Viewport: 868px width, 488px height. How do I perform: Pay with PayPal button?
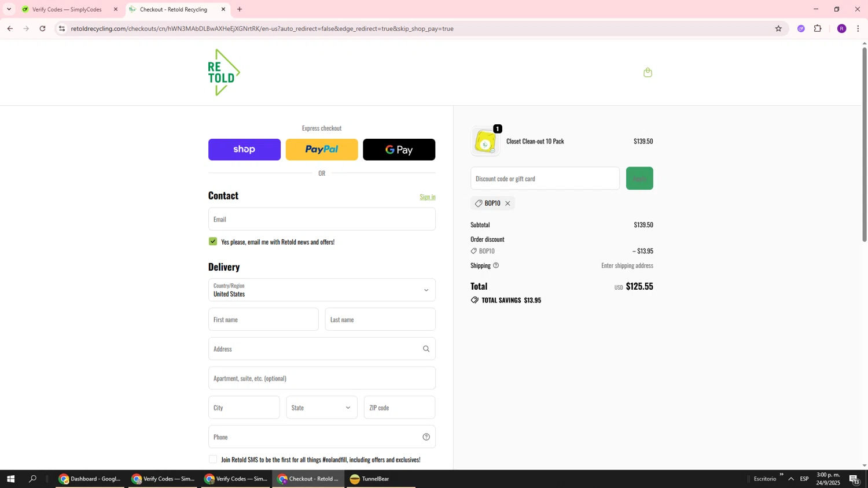(322, 150)
